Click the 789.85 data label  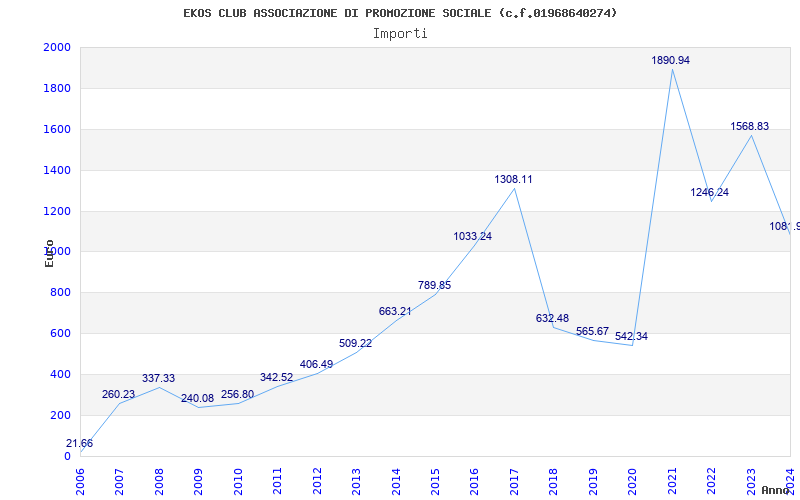click(434, 285)
